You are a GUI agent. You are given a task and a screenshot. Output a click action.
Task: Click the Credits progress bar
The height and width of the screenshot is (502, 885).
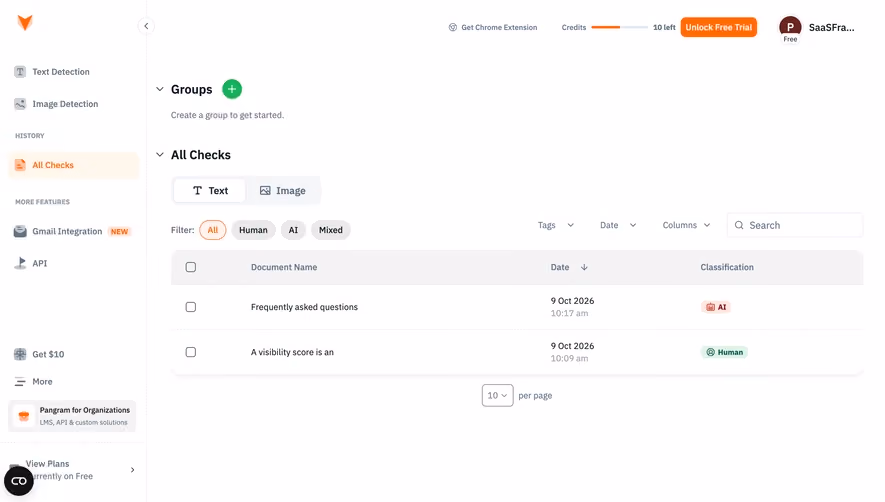click(x=619, y=27)
